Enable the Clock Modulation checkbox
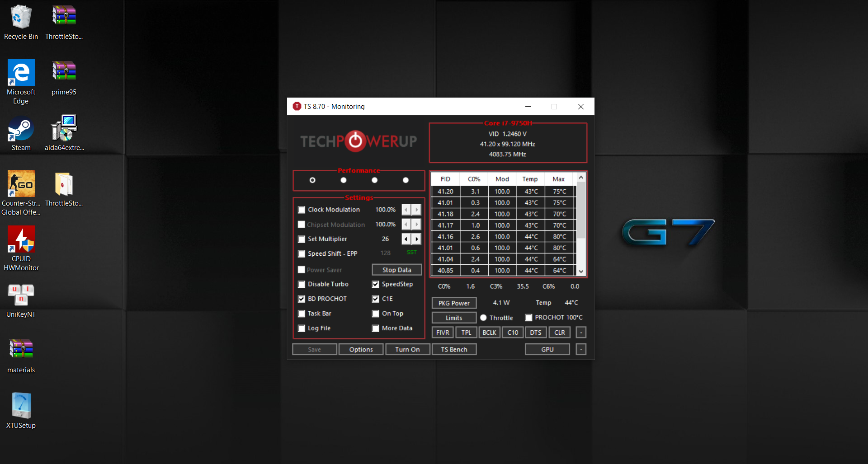The image size is (868, 464). pyautogui.click(x=302, y=210)
